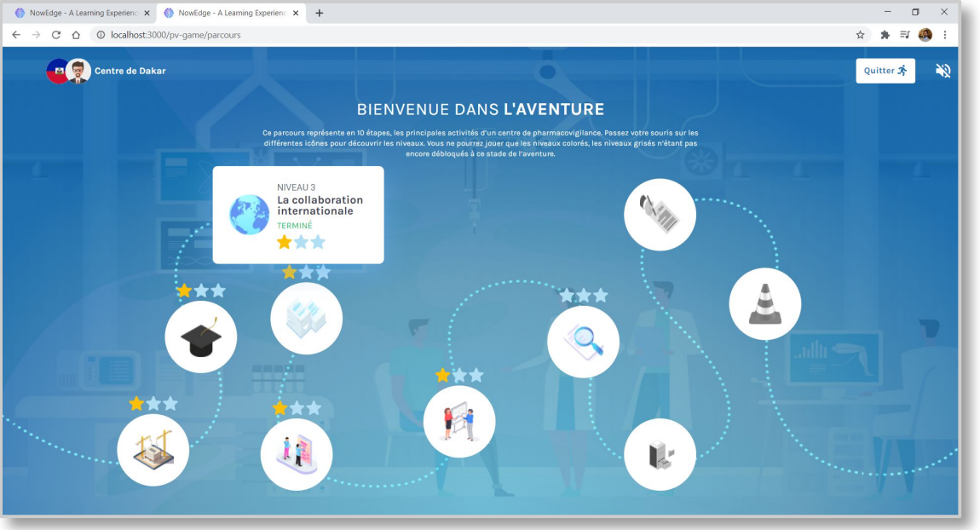Click the greyed document papers level

(660, 215)
